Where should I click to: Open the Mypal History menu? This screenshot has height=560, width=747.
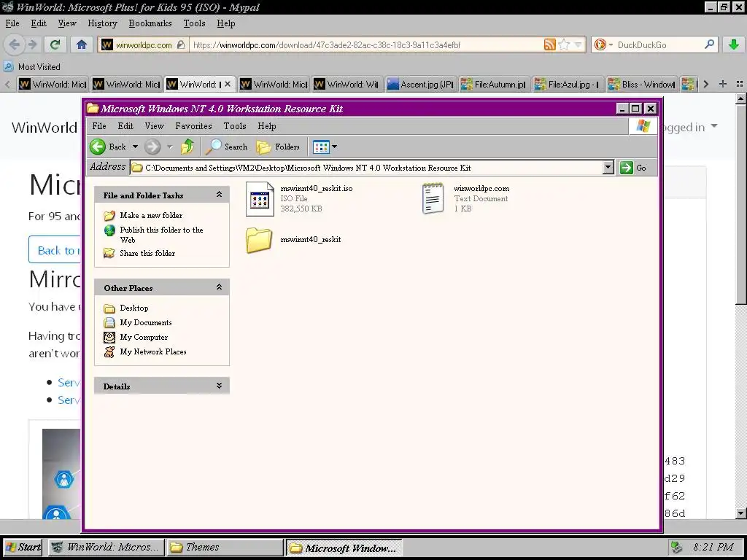pos(102,23)
